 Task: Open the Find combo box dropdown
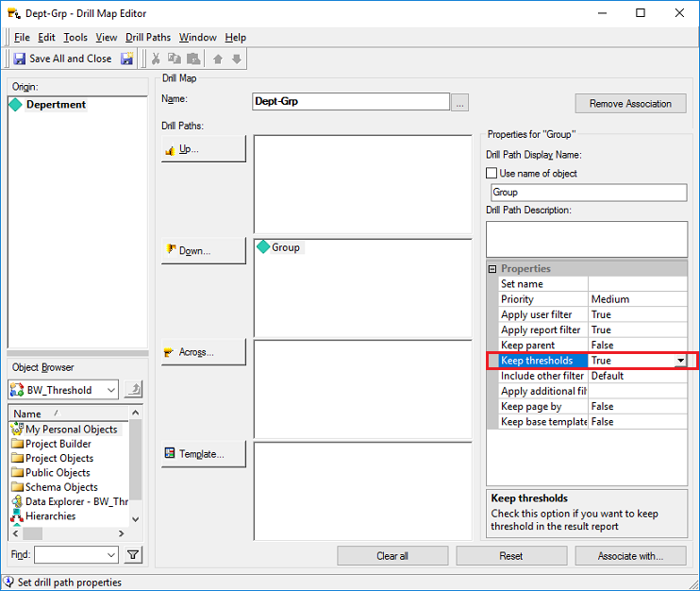click(x=111, y=555)
